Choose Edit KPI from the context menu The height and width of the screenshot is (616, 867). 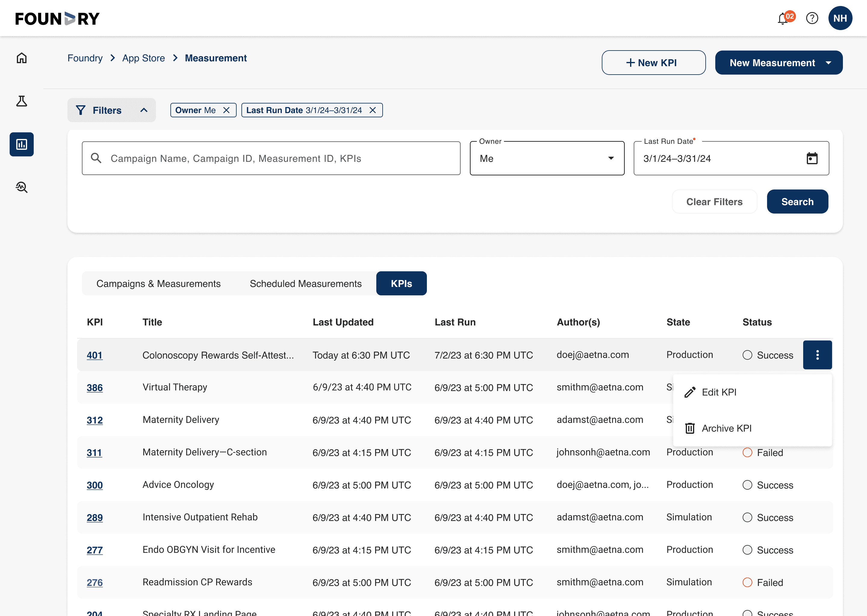click(719, 392)
